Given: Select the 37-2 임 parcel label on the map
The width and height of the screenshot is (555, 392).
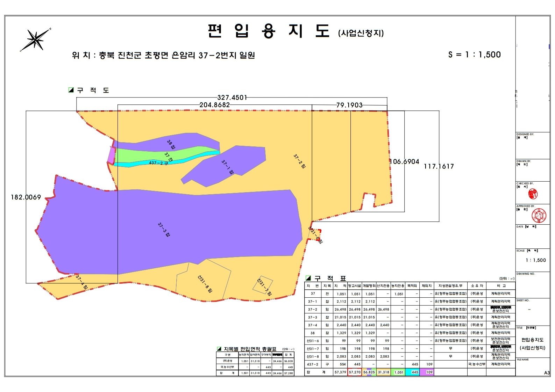Looking at the screenshot, I should tap(299, 162).
